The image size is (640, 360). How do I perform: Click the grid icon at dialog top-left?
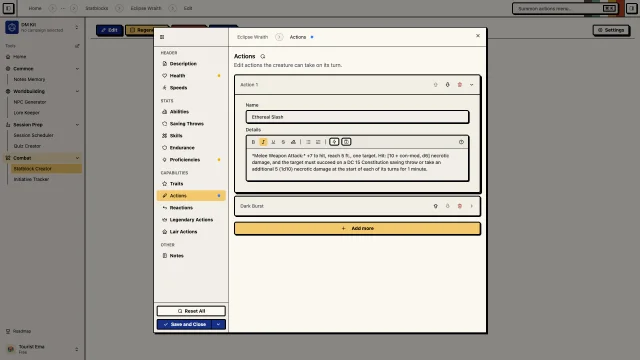click(x=162, y=37)
